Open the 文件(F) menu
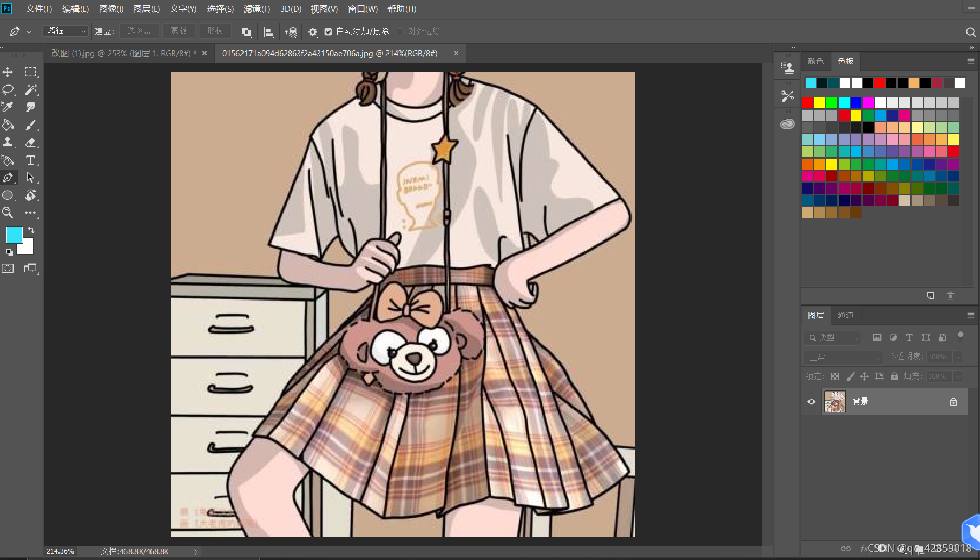 39,9
